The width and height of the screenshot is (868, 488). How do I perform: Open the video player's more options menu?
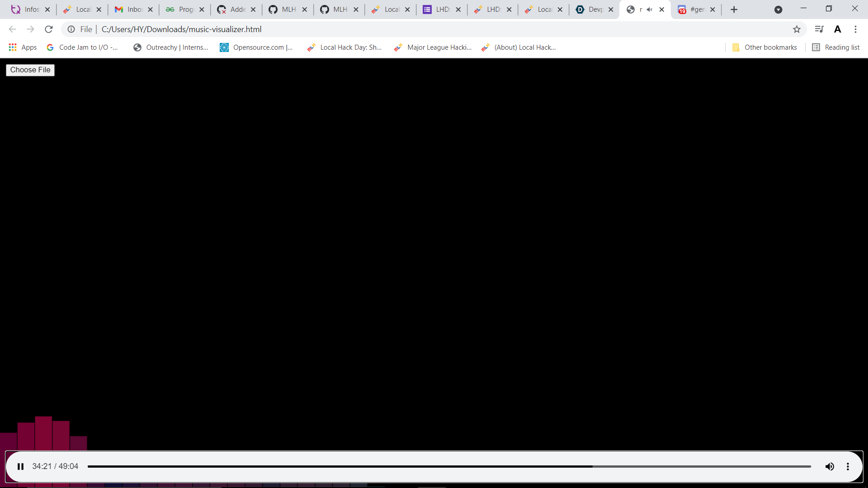point(848,466)
